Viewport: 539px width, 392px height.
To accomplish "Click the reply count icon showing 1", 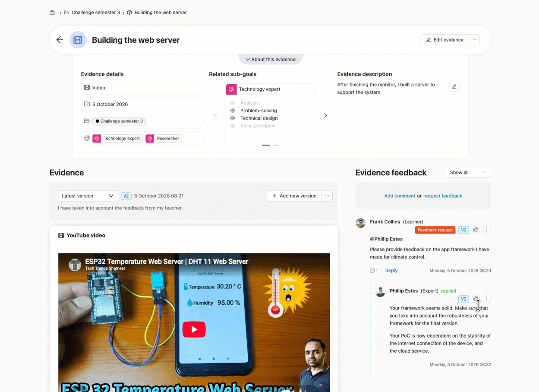I will (x=374, y=271).
